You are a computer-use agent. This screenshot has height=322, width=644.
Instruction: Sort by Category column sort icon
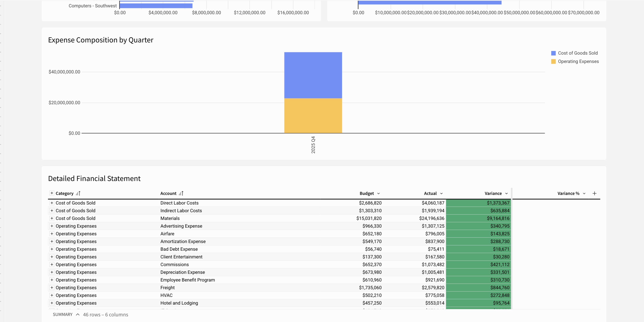78,193
